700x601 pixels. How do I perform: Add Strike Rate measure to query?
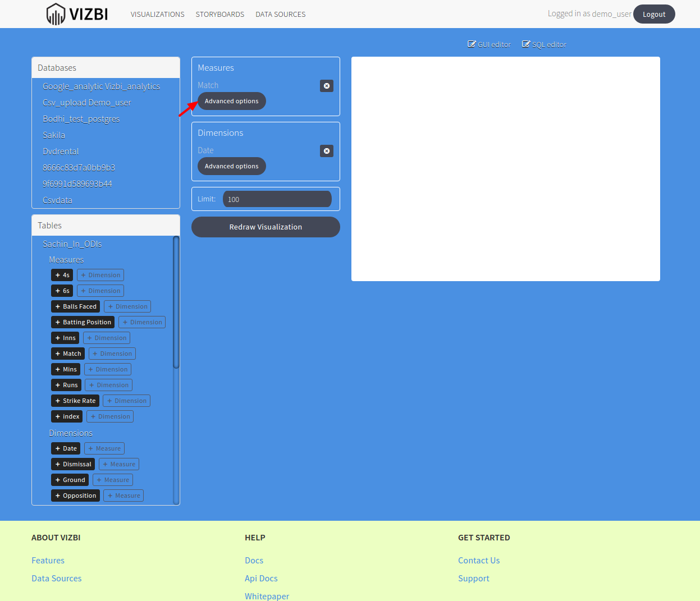[75, 401]
